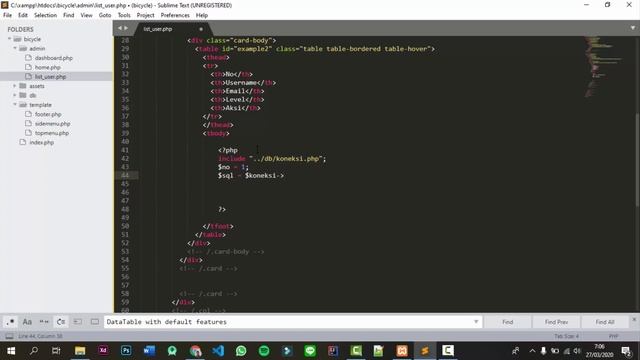Collapse the template folder
The height and width of the screenshot is (360, 640).
click(x=15, y=104)
